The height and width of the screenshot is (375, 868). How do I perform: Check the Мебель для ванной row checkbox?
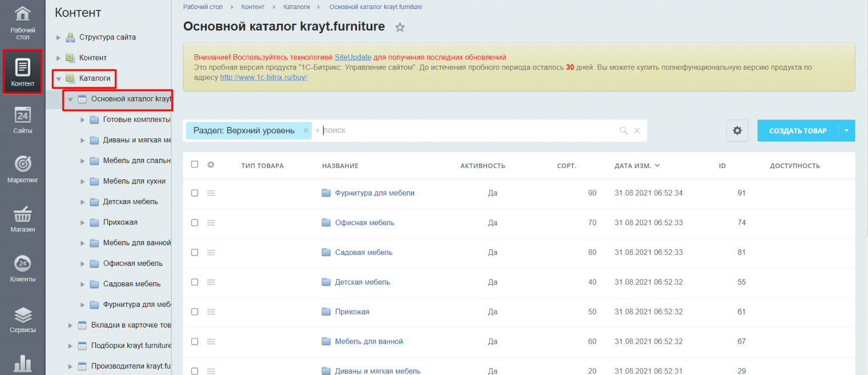(x=195, y=342)
